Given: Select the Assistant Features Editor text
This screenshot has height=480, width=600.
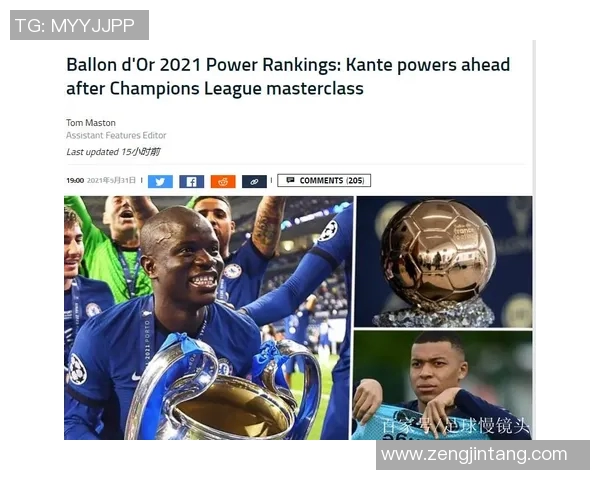Looking at the screenshot, I should 116,136.
